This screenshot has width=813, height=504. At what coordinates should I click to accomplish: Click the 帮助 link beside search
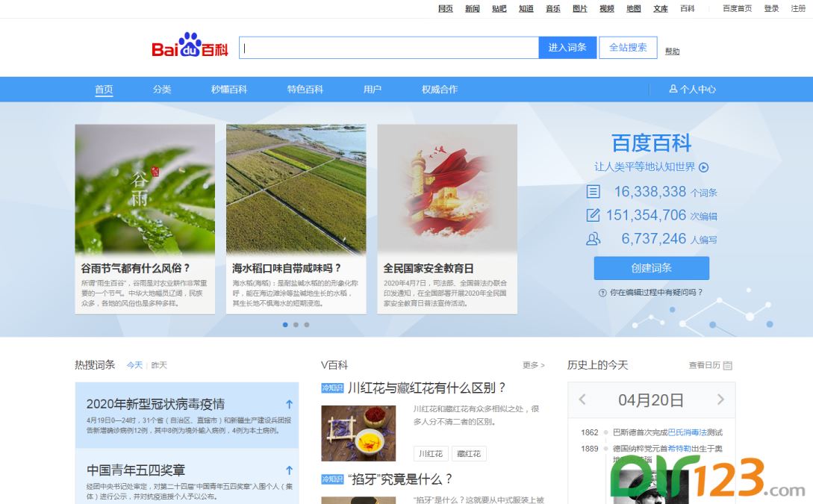pos(673,51)
